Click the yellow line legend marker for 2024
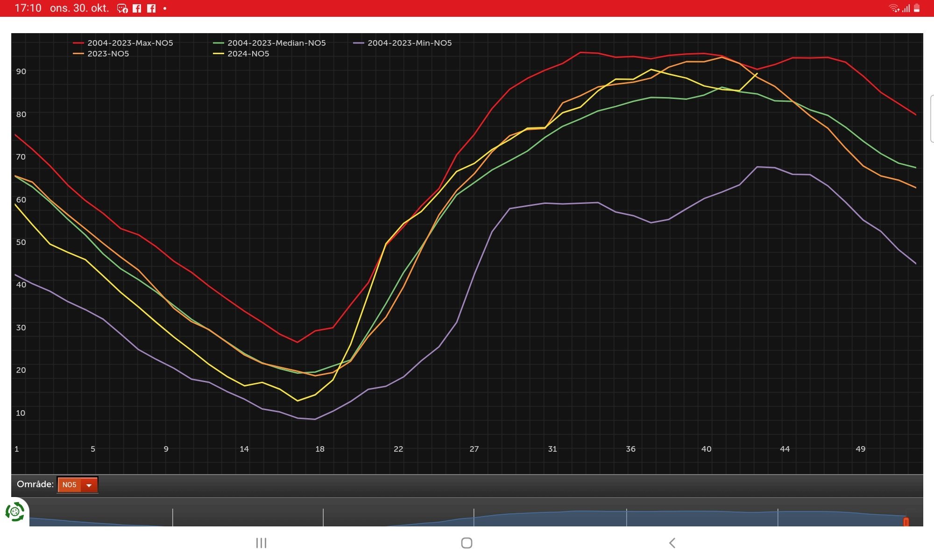 coord(219,54)
